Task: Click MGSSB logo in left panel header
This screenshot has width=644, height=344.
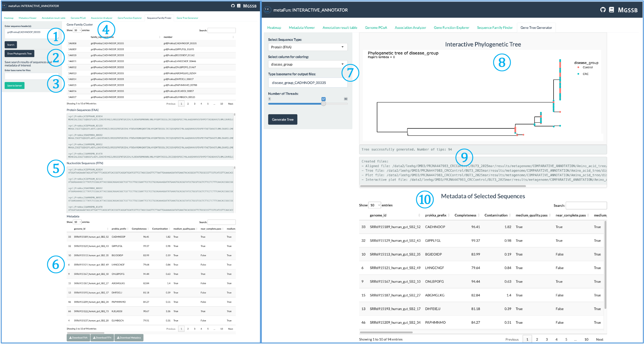Action: [x=250, y=6]
